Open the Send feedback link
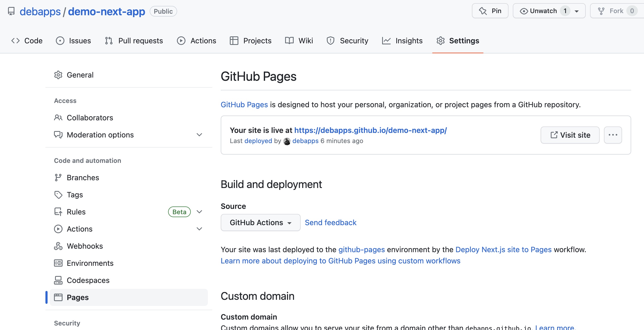The height and width of the screenshot is (330, 644). pyautogui.click(x=331, y=222)
